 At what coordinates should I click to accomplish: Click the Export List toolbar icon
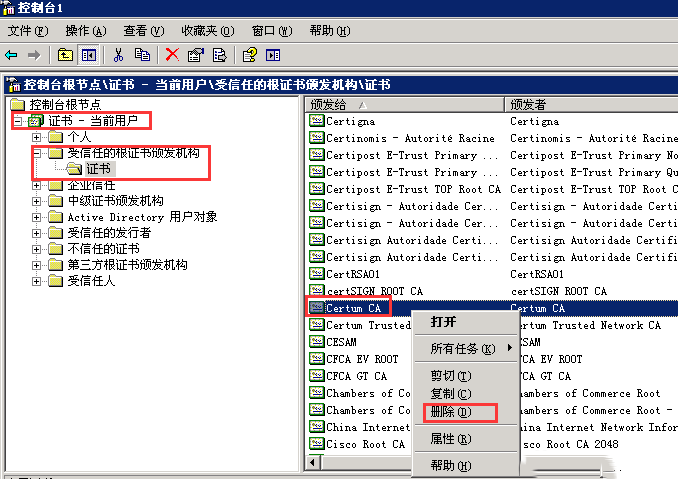coord(220,55)
